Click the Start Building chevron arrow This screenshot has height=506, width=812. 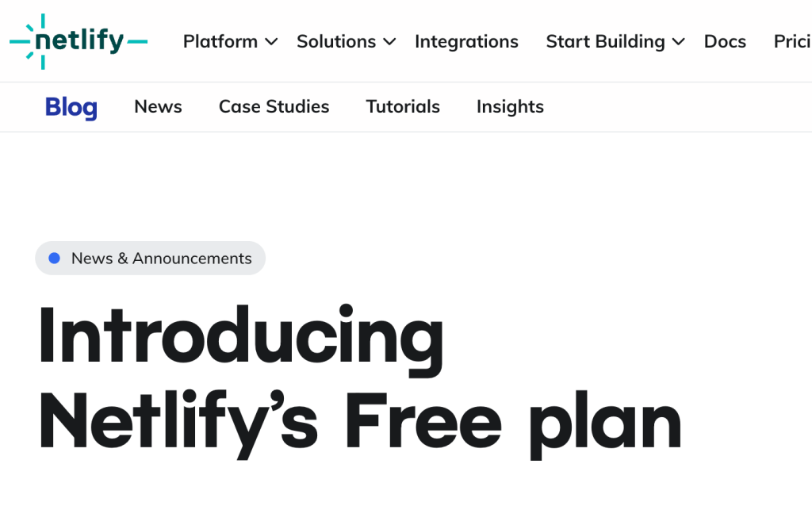(679, 42)
